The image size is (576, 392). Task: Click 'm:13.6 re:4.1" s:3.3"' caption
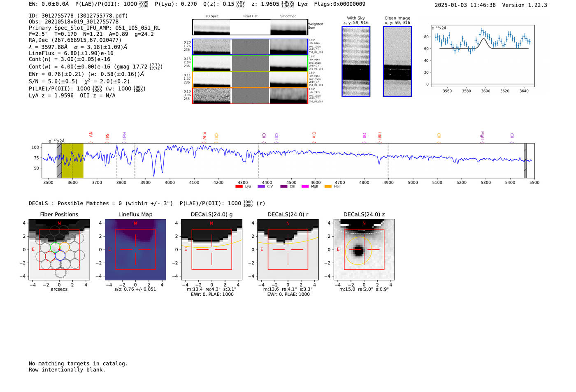[x=288, y=289]
